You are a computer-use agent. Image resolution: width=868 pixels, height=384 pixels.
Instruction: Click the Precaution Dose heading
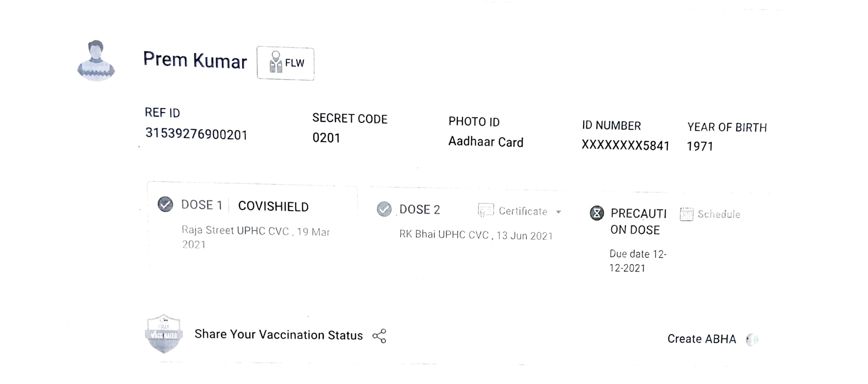coord(638,221)
